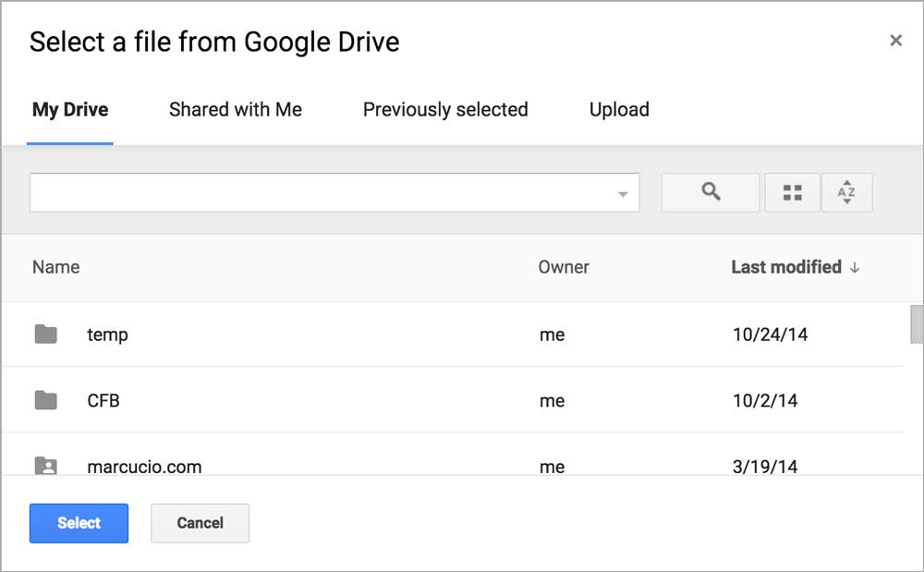Click the search magnifier button
Screen dimensions: 924x572
(x=710, y=192)
